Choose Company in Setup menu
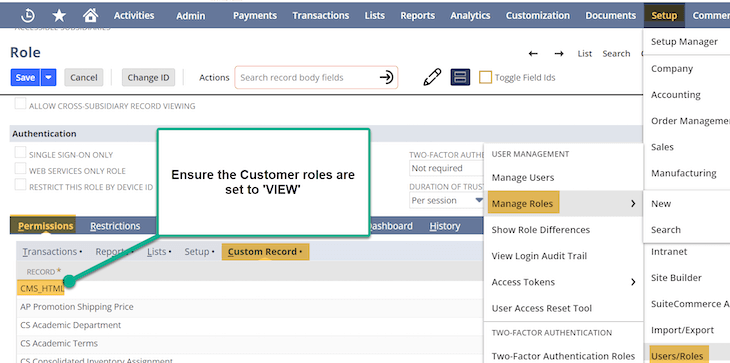 click(x=672, y=68)
